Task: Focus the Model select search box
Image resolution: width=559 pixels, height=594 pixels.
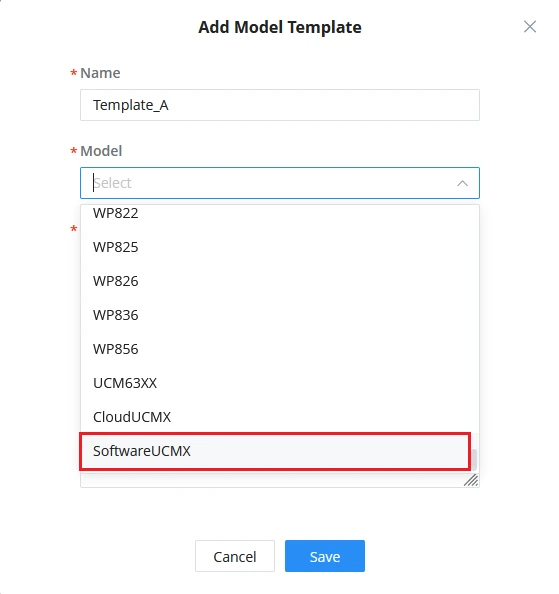Action: point(280,183)
